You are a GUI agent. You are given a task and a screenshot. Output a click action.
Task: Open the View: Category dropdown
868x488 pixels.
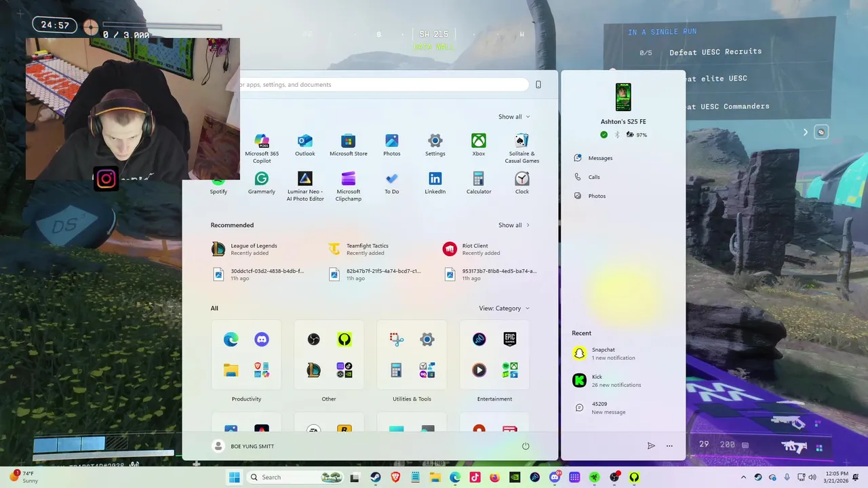(x=505, y=308)
